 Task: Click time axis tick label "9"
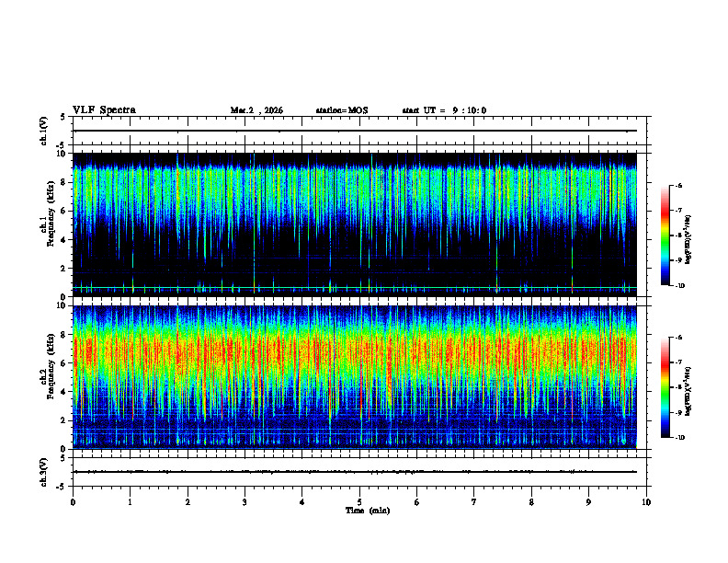pos(588,502)
